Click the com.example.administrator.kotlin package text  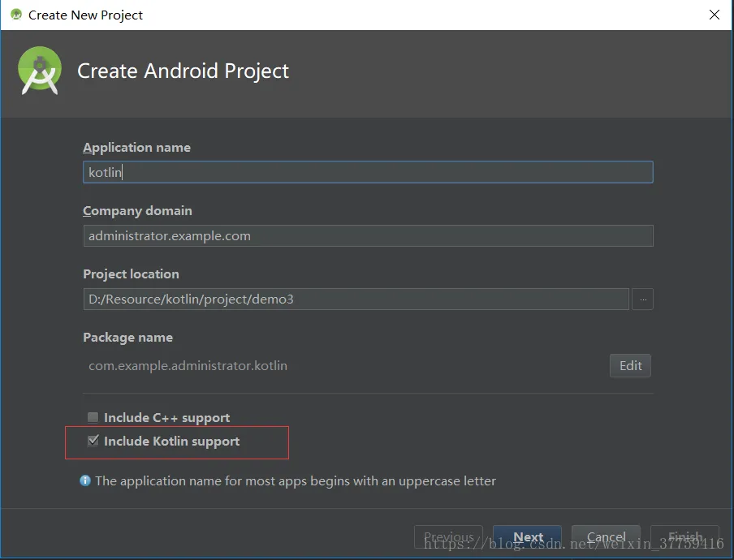tap(188, 365)
